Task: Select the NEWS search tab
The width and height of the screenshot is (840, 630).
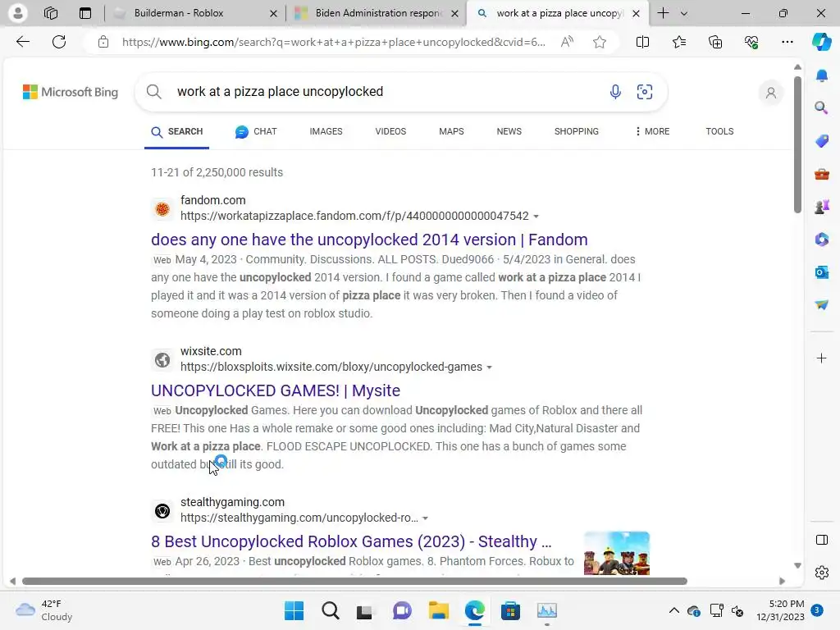Action: [x=509, y=131]
